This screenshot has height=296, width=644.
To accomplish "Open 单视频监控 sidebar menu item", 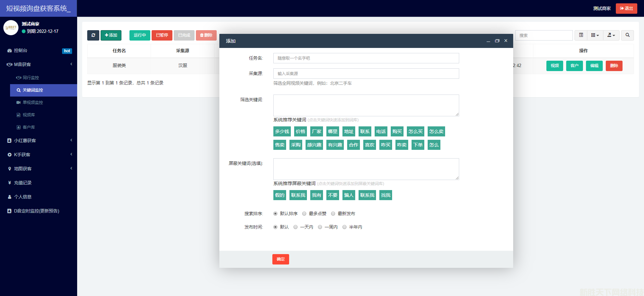I will 33,103.
